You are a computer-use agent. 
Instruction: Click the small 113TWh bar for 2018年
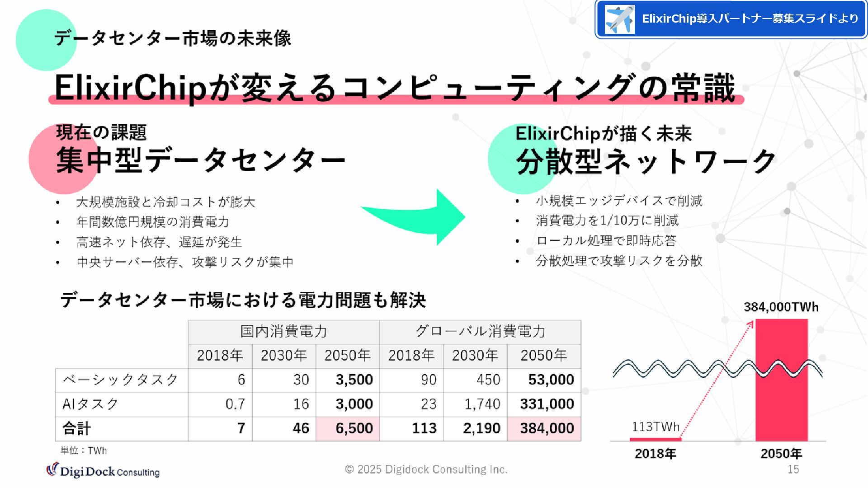click(x=655, y=439)
